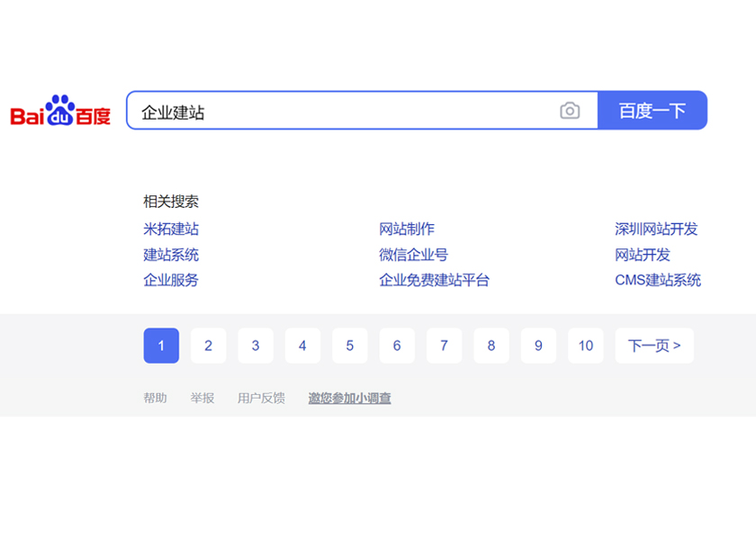Open related search 米拓建站
Screen dimensions: 756x540
(x=170, y=229)
